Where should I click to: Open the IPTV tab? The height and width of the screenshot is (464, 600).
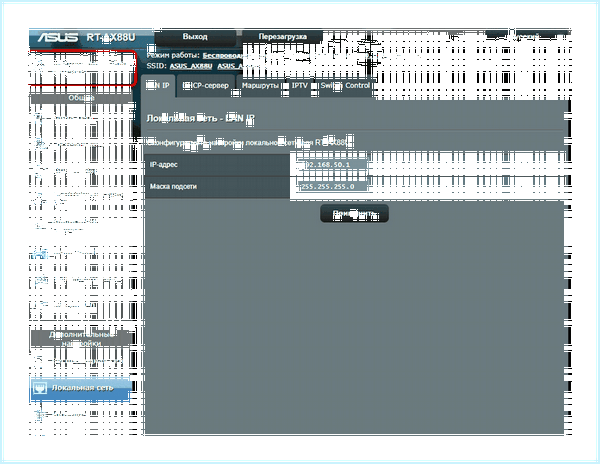click(300, 86)
